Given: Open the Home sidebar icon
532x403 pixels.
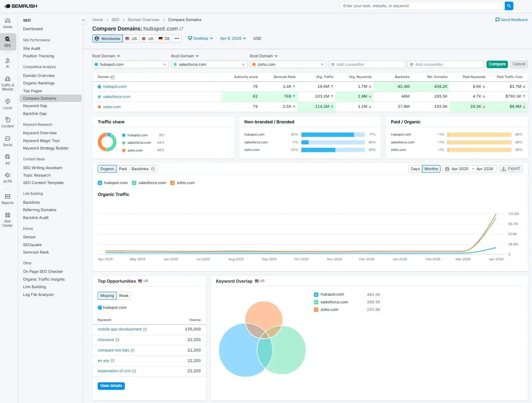Looking at the screenshot, I should pos(7,23).
